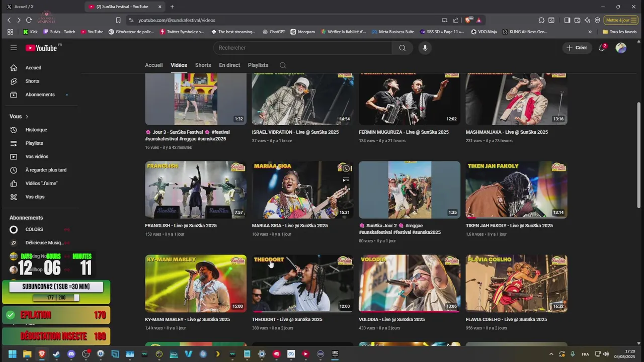Click add to queue icon on MARIAA SIGA thumbnail

click(x=346, y=179)
